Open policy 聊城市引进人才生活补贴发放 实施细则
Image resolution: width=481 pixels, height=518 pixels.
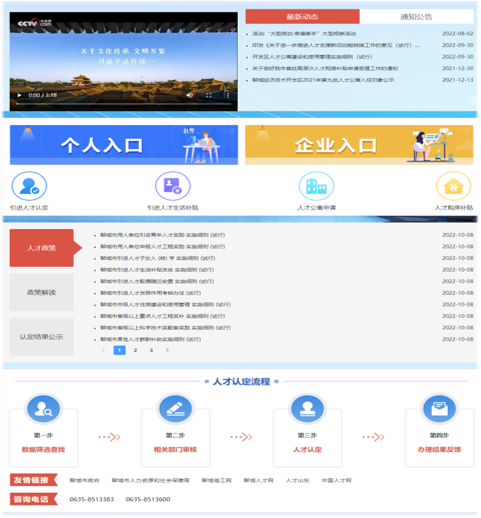coord(157,270)
